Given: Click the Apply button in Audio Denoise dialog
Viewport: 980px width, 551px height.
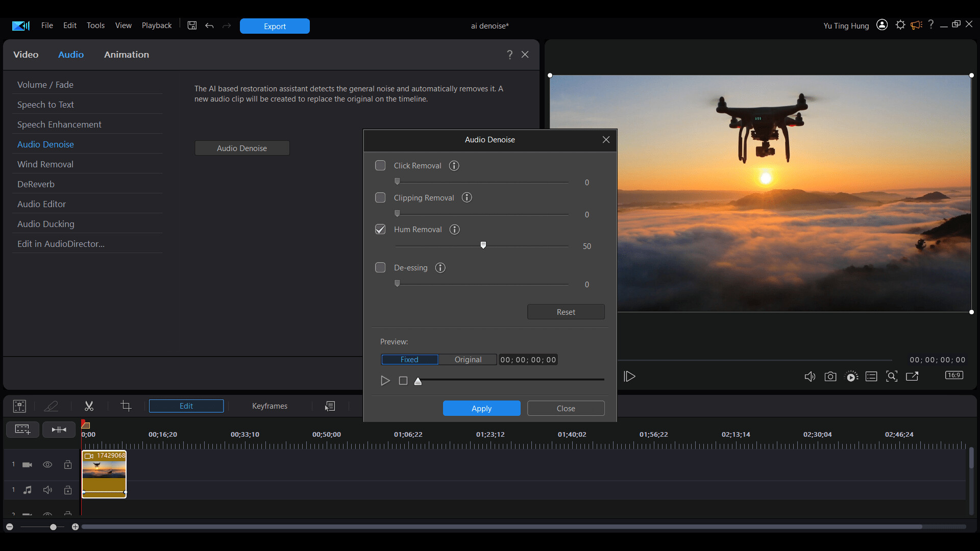Looking at the screenshot, I should point(481,408).
